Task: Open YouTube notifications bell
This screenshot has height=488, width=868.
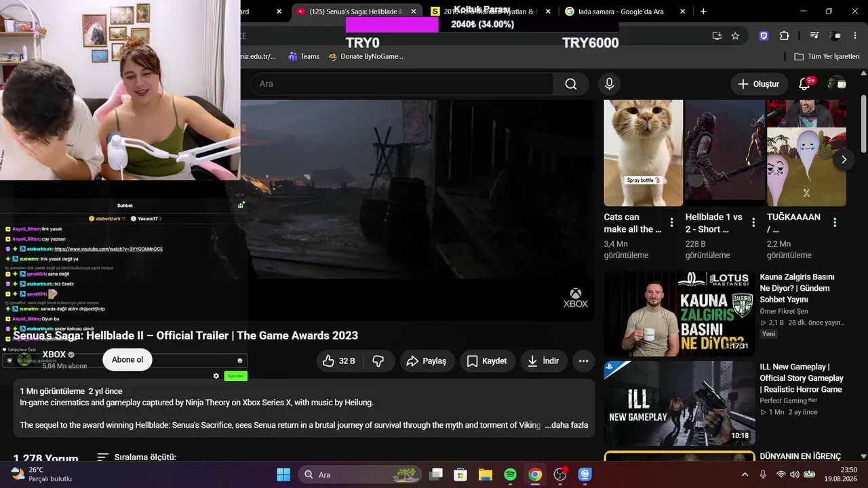Action: (x=805, y=84)
